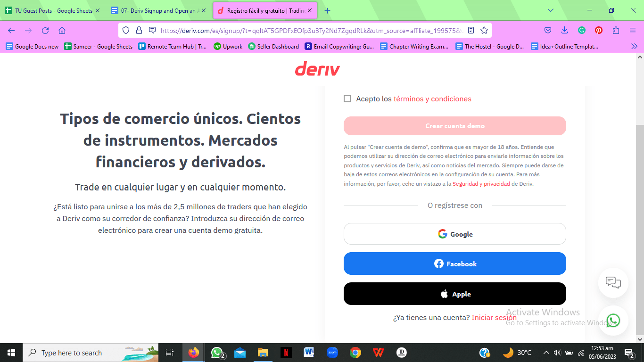The width and height of the screenshot is (644, 362).
Task: Select the Registro fácil y gratuito tab
Action: pyautogui.click(x=264, y=10)
